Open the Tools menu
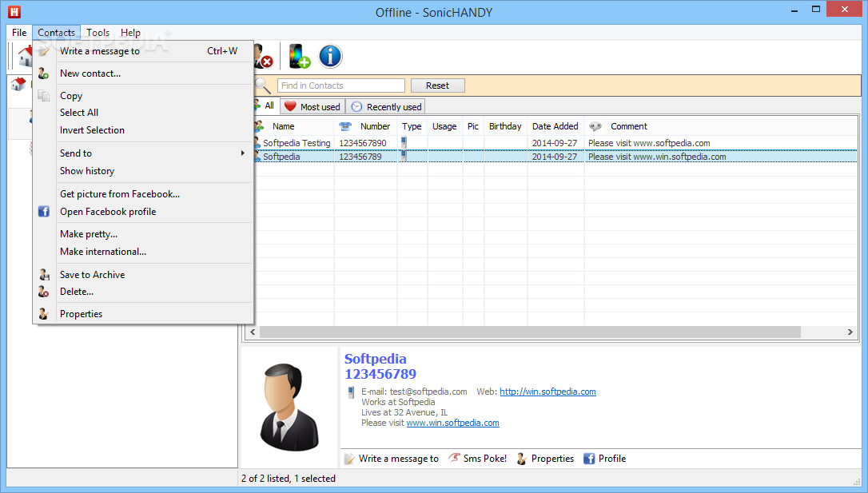 [98, 33]
